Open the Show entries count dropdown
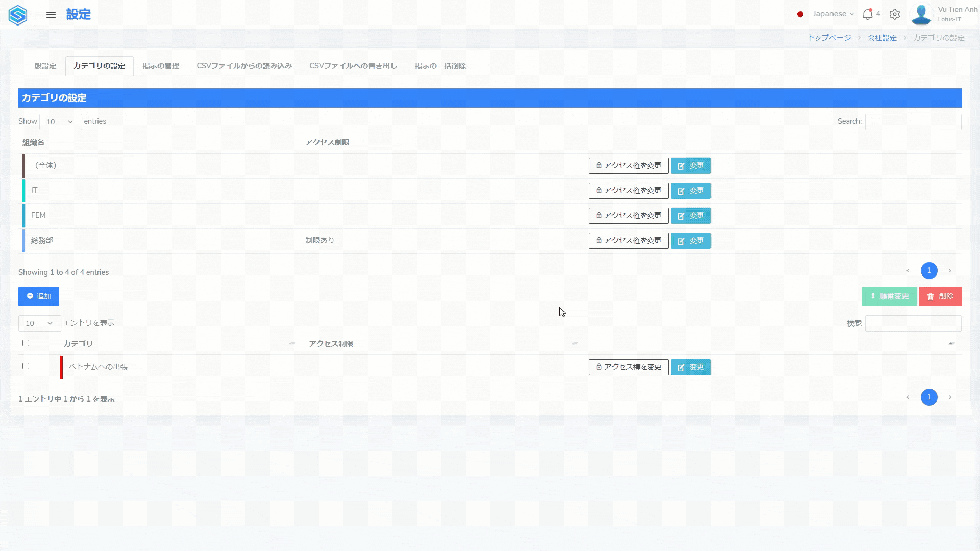This screenshot has width=980, height=551. [60, 122]
